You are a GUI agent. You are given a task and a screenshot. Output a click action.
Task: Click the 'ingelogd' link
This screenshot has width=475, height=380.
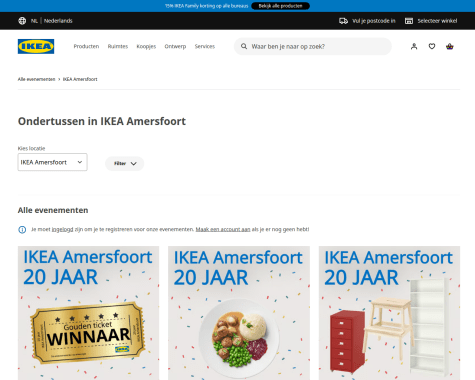[62, 229]
